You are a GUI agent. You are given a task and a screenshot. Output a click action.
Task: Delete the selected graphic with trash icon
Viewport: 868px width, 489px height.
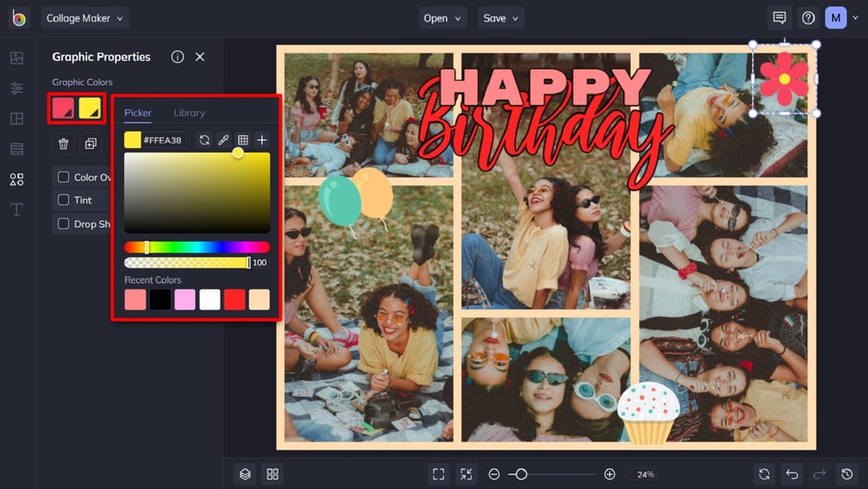point(63,143)
